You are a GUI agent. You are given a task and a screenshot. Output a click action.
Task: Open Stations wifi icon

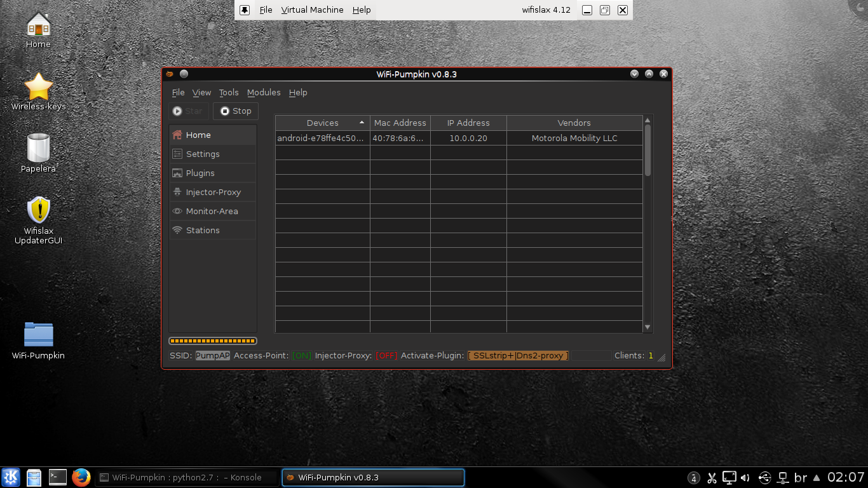(x=177, y=230)
